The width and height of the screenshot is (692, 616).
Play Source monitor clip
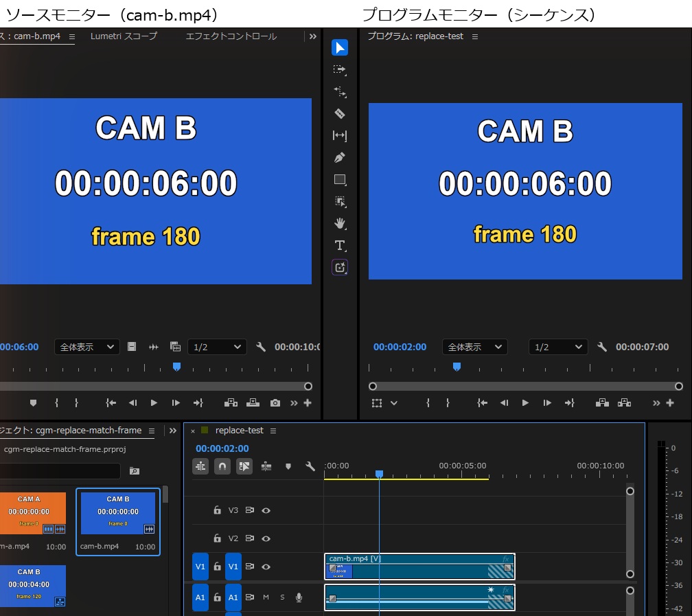[154, 402]
